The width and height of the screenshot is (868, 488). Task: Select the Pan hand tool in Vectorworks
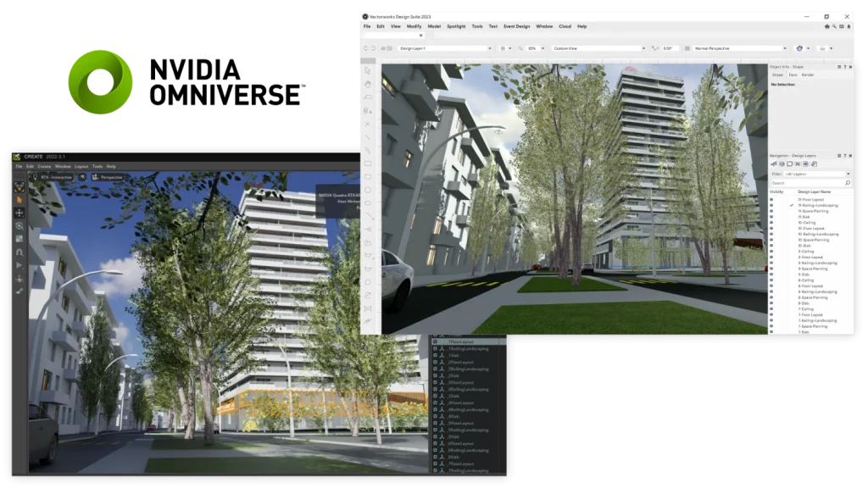coord(368,84)
